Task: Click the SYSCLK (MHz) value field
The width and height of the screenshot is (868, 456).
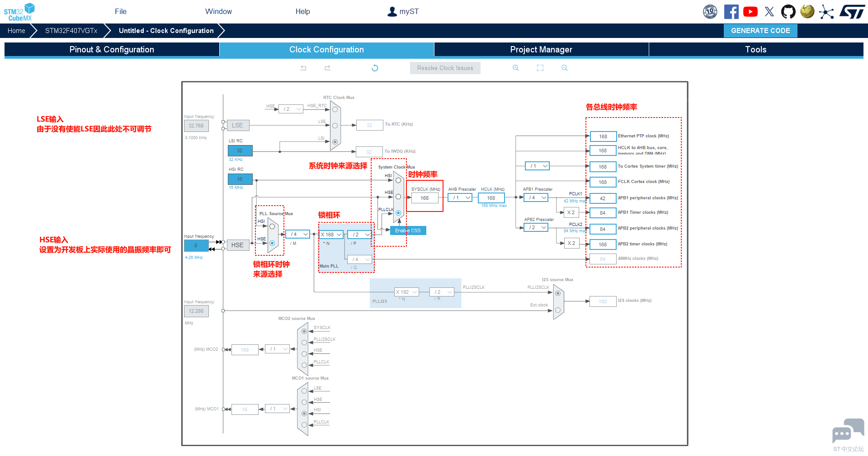Action: tap(425, 198)
